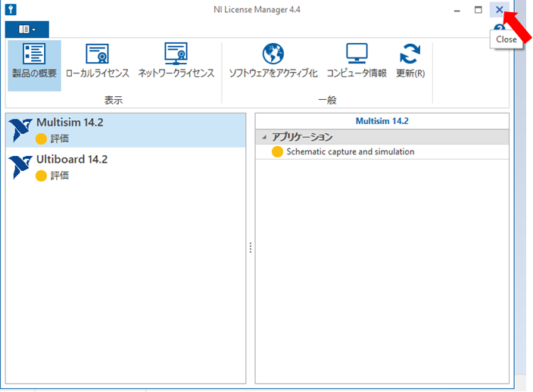Click the Multisim 14.2 NI logo icon
This screenshot has width=533, height=392.
(20, 129)
